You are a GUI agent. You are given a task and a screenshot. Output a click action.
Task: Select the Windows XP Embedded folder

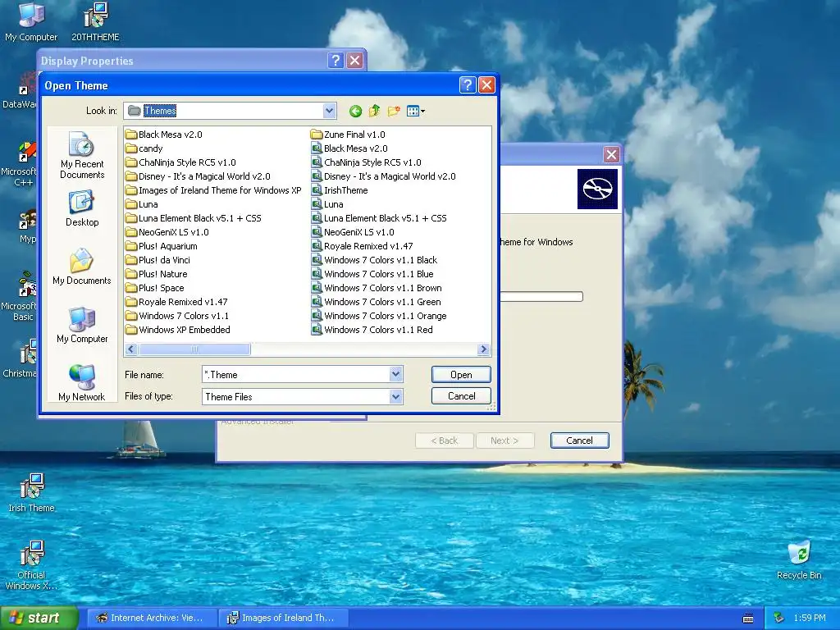pyautogui.click(x=178, y=330)
